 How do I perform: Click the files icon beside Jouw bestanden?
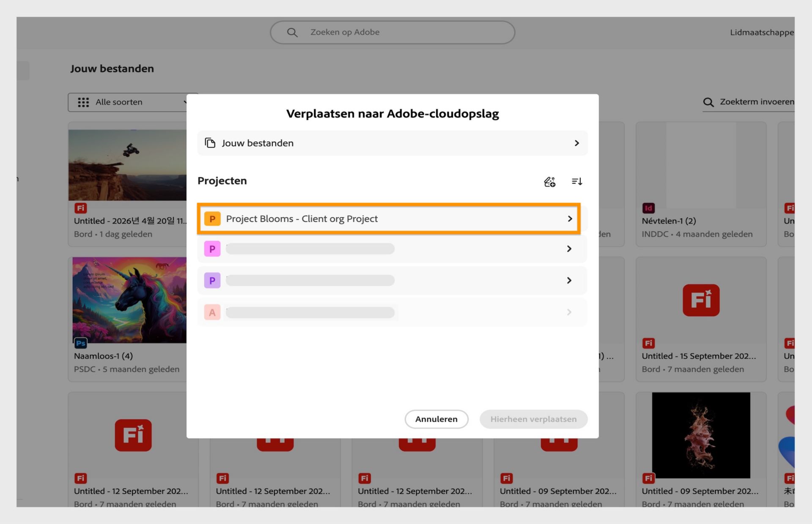click(x=210, y=143)
